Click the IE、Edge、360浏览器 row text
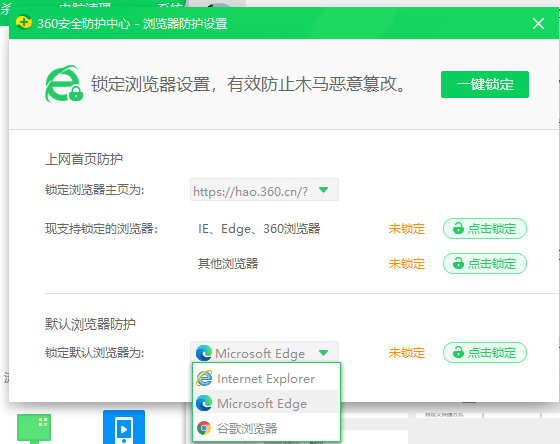560x444 pixels. (259, 229)
